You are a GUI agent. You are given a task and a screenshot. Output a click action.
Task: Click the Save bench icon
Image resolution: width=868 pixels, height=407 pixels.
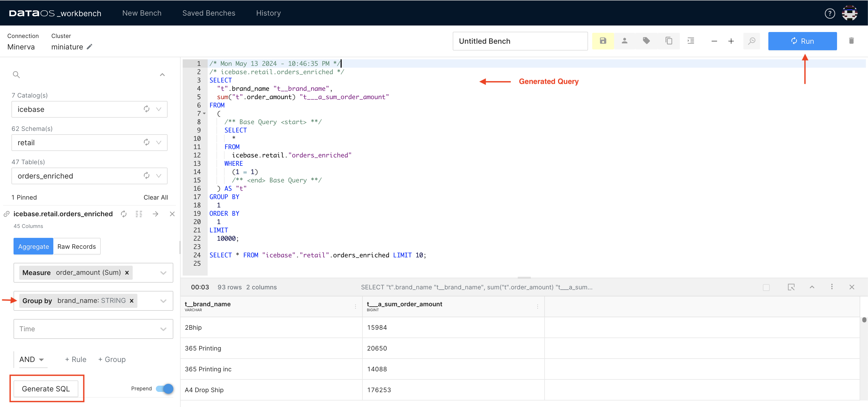pyautogui.click(x=603, y=40)
